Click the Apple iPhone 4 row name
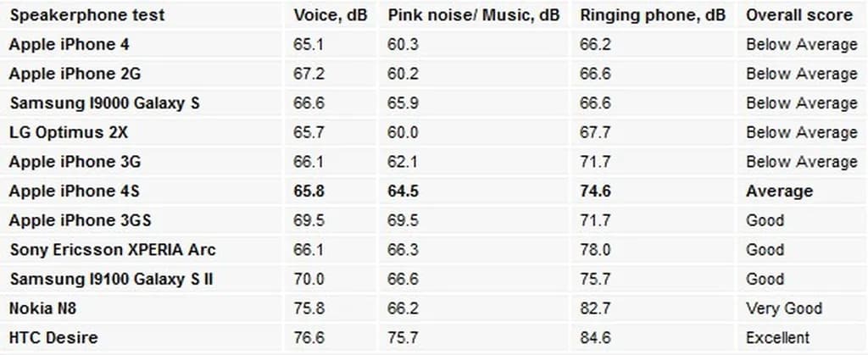This screenshot has width=868, height=355. point(69,45)
